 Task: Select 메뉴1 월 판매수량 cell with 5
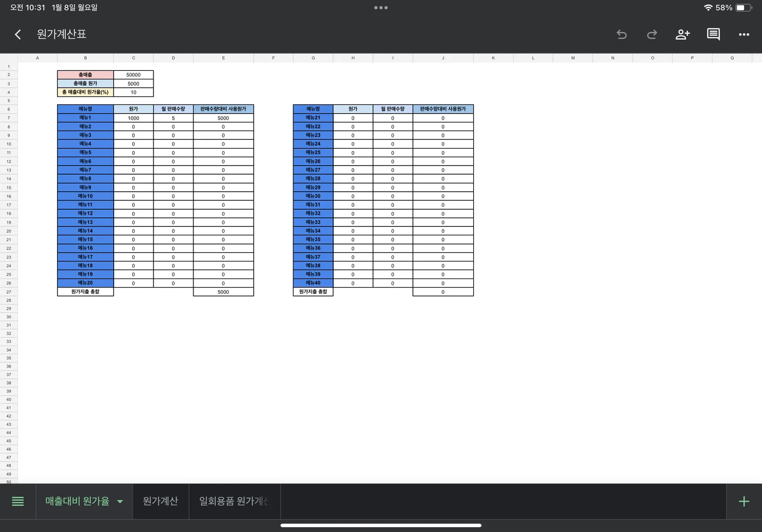(x=173, y=118)
